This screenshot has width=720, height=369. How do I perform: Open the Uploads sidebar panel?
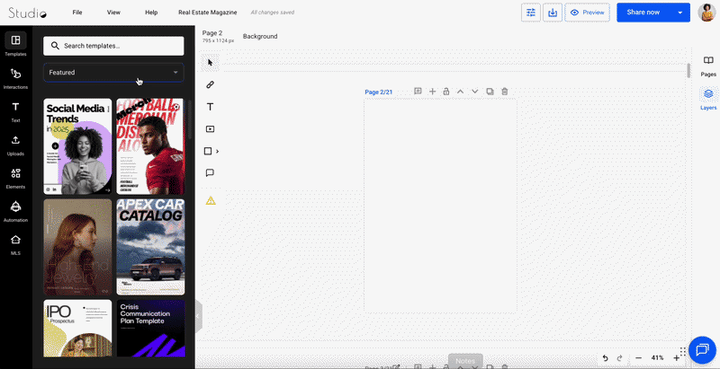[16, 145]
